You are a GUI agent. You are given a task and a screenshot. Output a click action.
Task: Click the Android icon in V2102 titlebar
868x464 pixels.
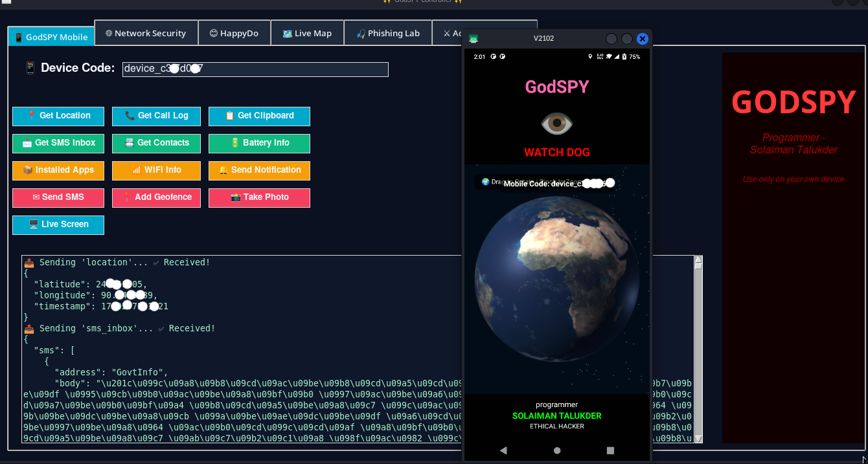pyautogui.click(x=474, y=39)
